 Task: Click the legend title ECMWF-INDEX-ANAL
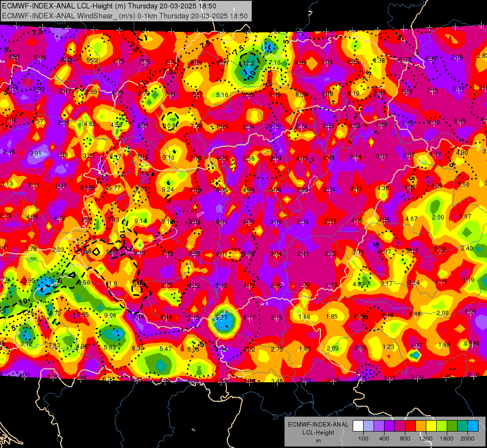click(x=318, y=425)
